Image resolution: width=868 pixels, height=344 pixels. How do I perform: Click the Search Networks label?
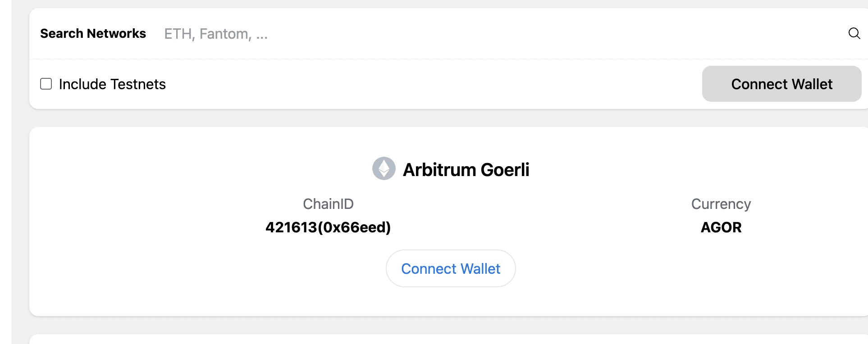(x=93, y=33)
